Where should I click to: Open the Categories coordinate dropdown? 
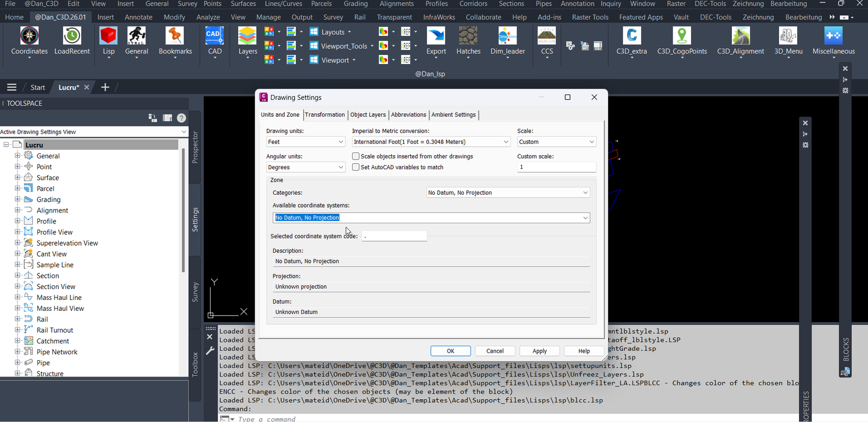coord(508,193)
